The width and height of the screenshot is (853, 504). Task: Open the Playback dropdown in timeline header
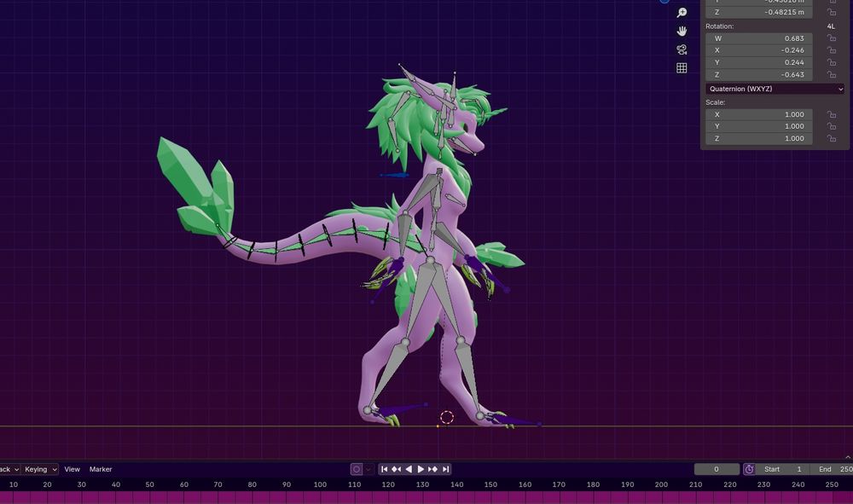pyautogui.click(x=9, y=469)
